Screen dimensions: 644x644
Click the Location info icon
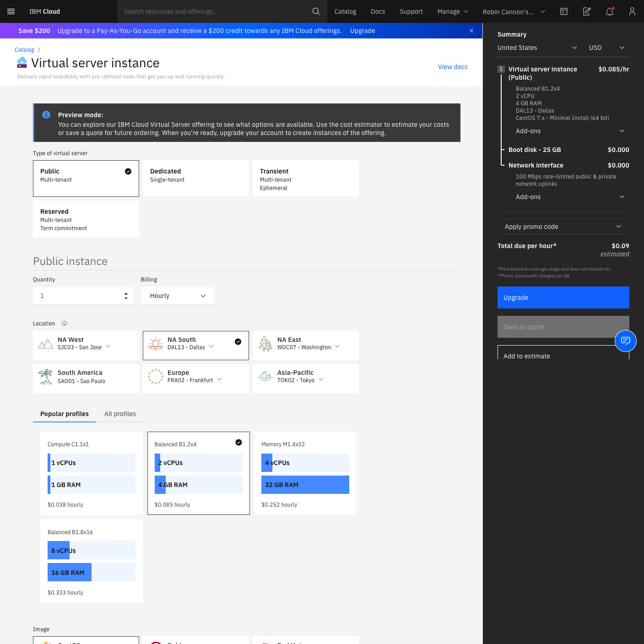click(64, 324)
